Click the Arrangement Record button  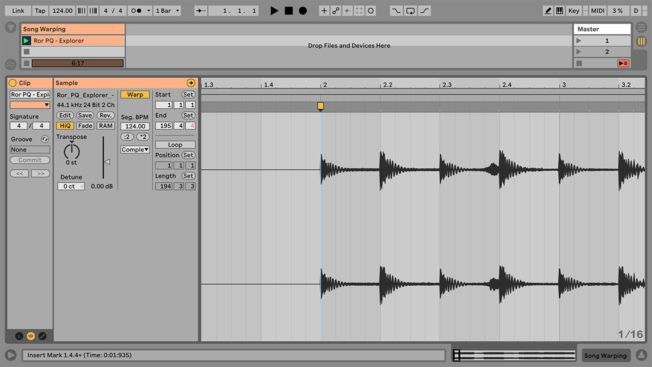coord(303,11)
